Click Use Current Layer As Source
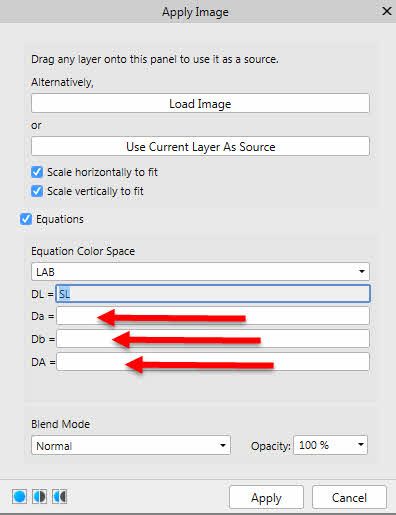The width and height of the screenshot is (396, 515). (x=200, y=147)
